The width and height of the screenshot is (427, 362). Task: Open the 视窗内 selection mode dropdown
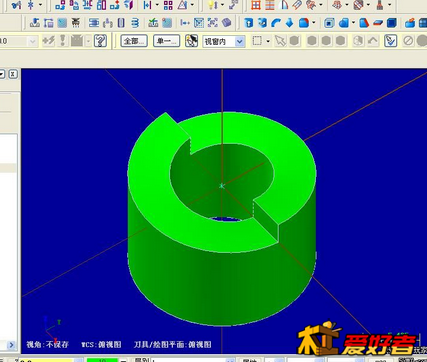click(240, 41)
